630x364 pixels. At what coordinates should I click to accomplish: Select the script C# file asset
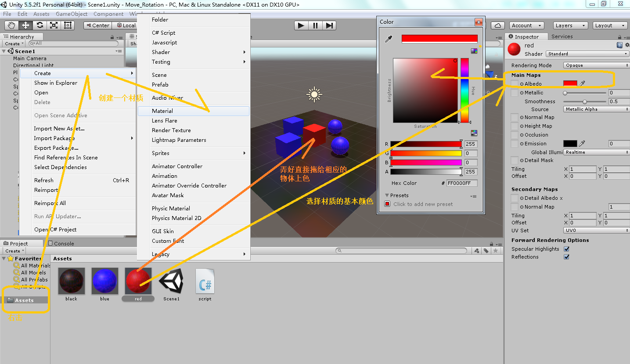click(x=205, y=281)
